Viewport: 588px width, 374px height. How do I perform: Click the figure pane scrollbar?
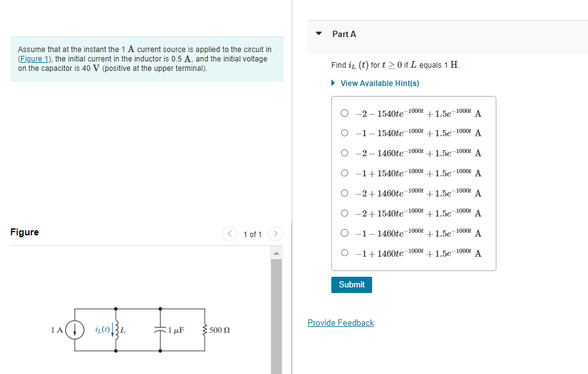[277, 307]
